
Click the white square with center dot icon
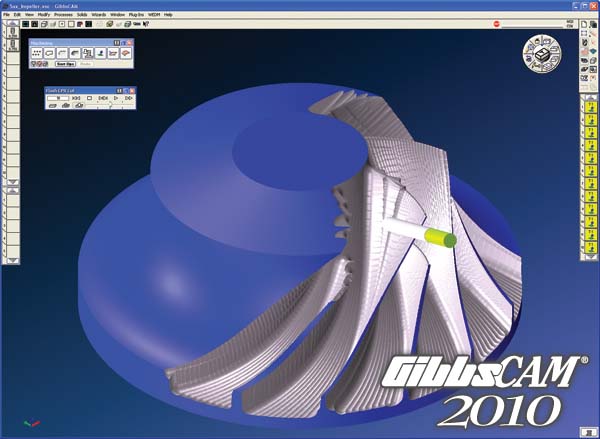tap(62, 24)
